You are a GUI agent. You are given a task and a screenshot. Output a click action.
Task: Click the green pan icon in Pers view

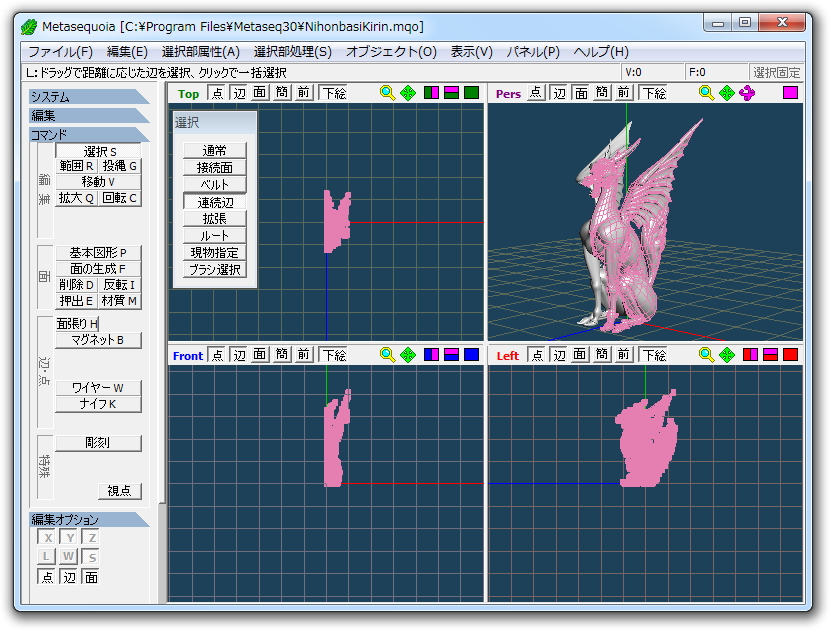(727, 93)
